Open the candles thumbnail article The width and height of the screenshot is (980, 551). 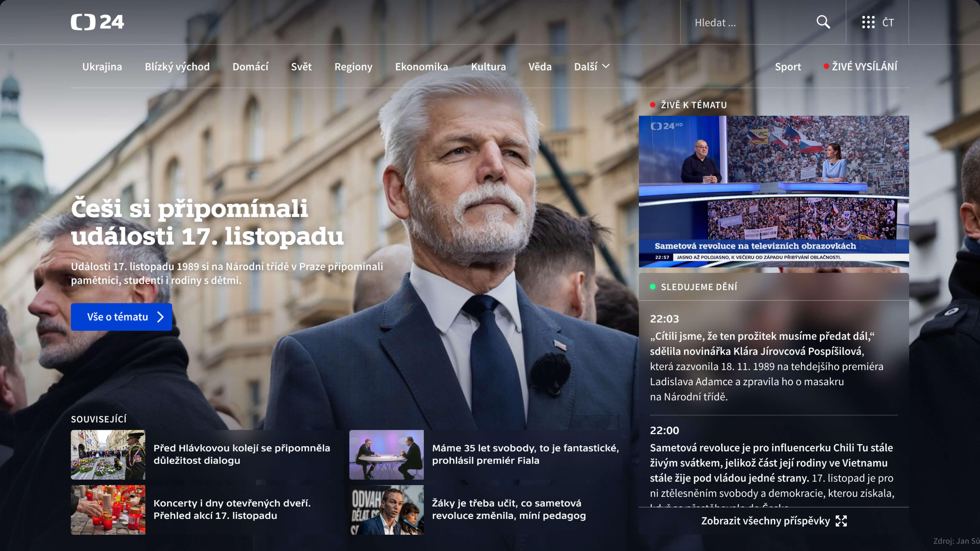[108, 510]
